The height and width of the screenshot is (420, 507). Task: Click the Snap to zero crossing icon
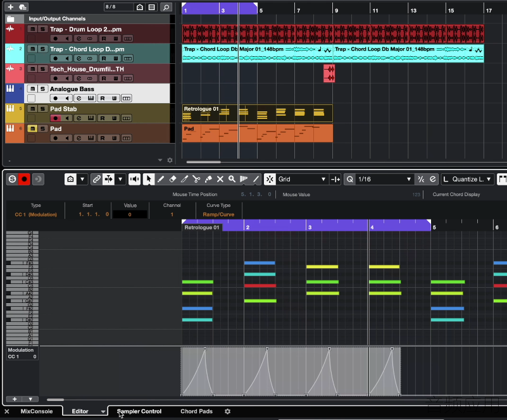(x=335, y=179)
